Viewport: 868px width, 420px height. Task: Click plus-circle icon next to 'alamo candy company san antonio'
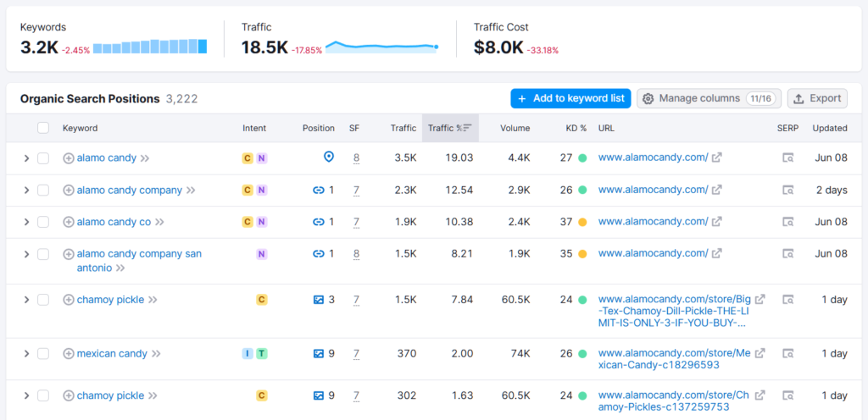[x=69, y=254]
